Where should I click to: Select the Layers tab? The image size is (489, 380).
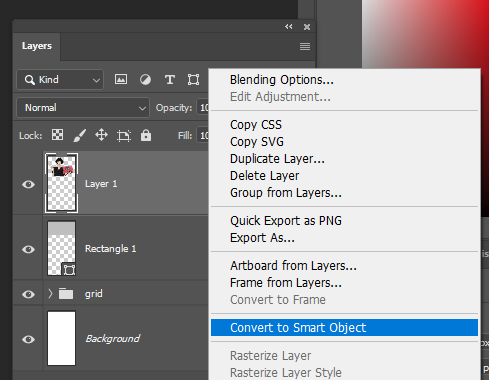(x=37, y=46)
